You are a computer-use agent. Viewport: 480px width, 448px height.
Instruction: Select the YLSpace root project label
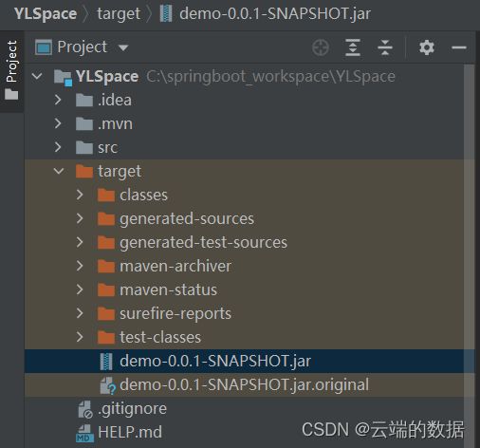(107, 77)
